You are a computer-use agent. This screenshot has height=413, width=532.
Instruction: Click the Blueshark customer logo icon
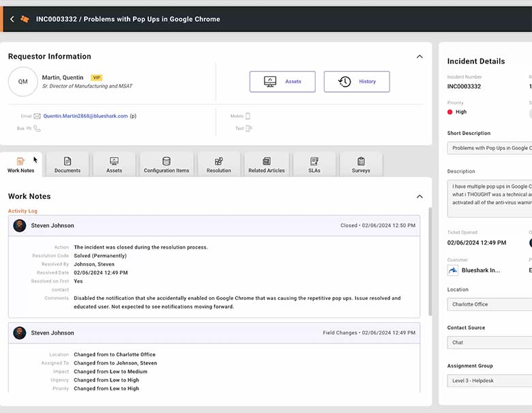click(x=453, y=271)
